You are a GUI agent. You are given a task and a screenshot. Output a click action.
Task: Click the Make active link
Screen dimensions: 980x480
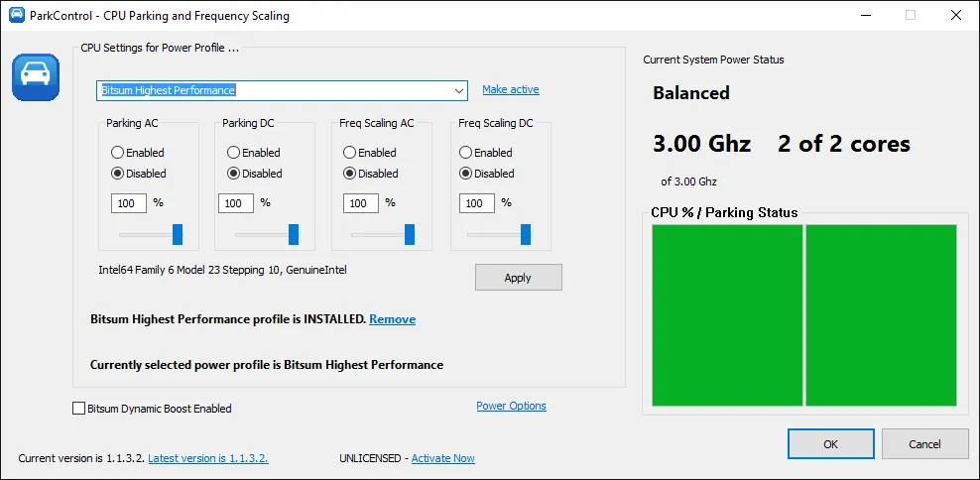[x=511, y=89]
